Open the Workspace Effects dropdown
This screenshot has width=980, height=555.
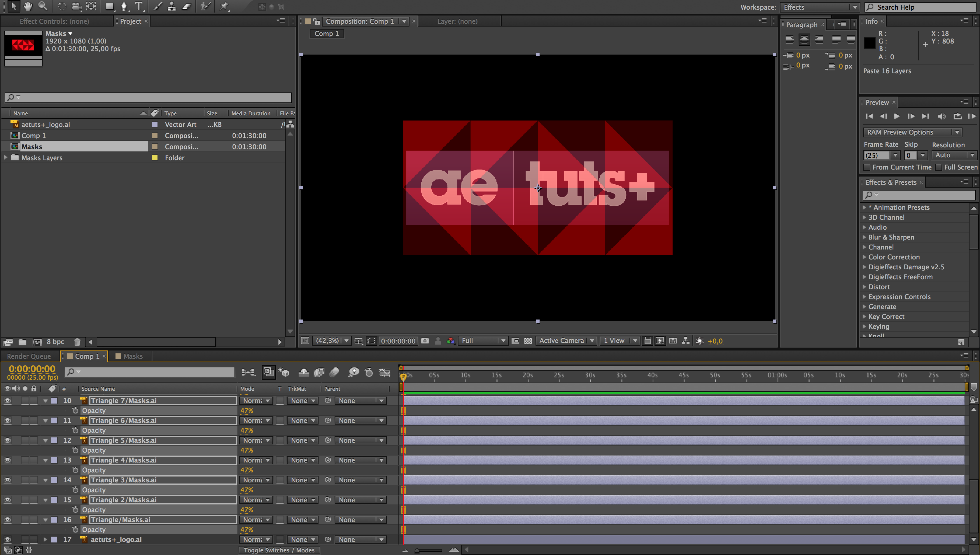819,7
